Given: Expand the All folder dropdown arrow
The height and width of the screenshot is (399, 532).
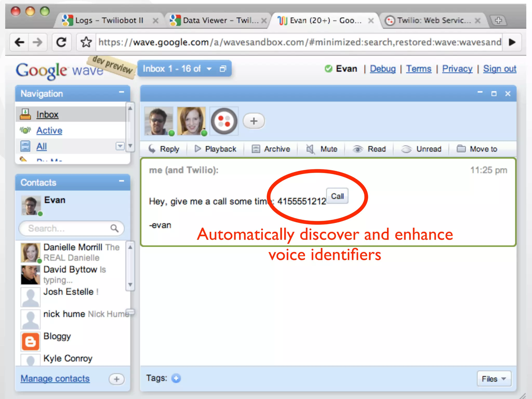Looking at the screenshot, I should tap(120, 146).
